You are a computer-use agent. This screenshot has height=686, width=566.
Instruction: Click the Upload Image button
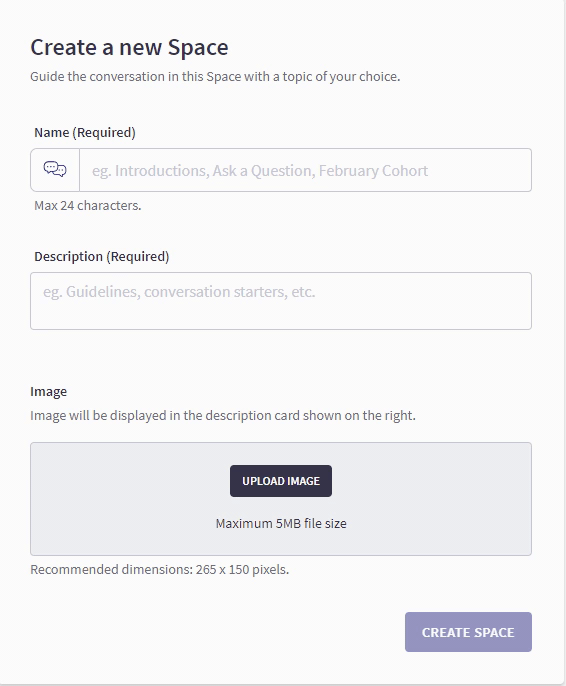click(x=281, y=481)
